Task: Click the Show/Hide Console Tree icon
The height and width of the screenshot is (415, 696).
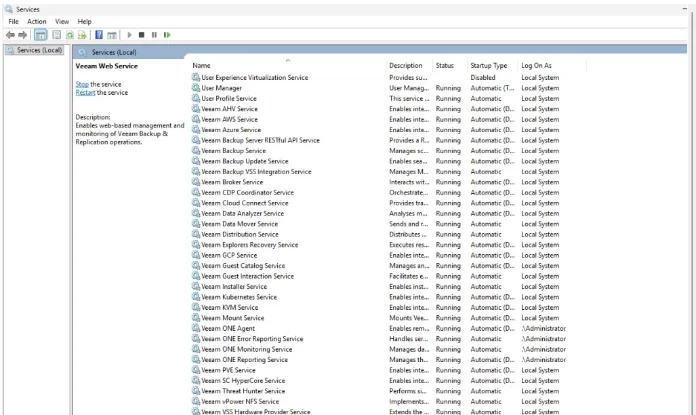Action: click(41, 35)
